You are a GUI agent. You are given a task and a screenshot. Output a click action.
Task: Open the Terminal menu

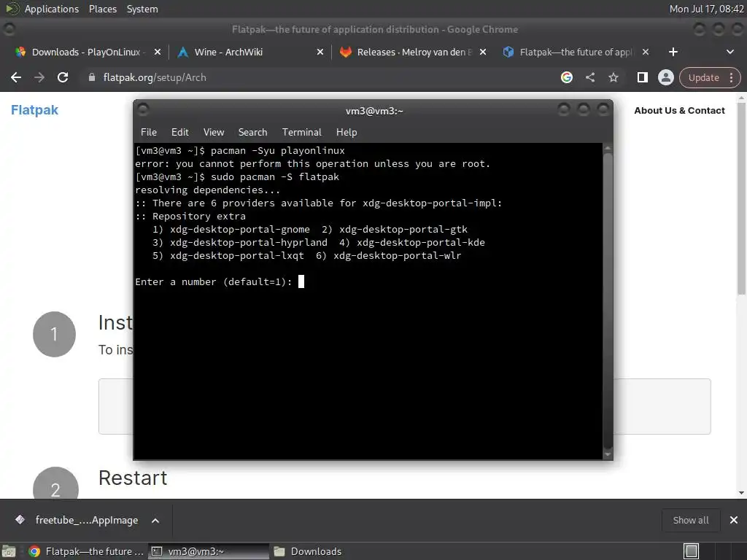[301, 132]
